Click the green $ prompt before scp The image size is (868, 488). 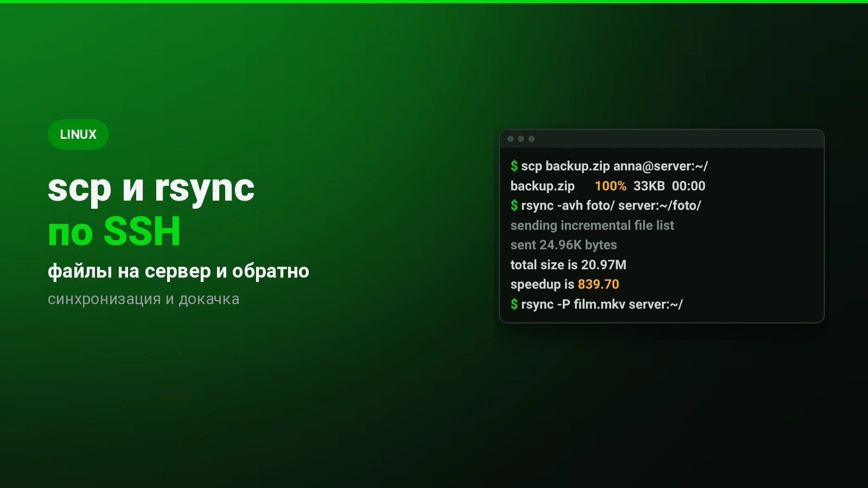514,166
